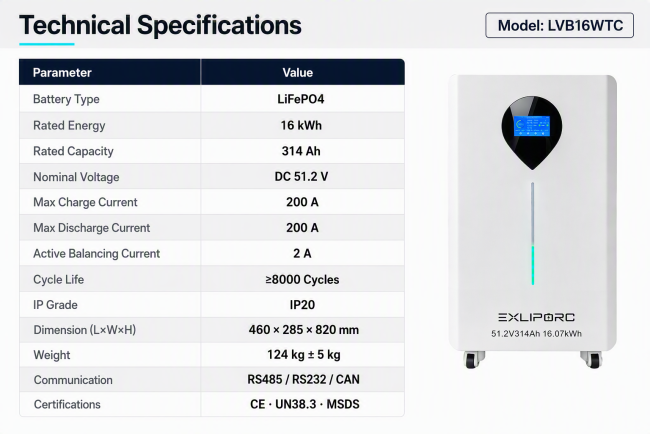
Task: Click the RS485 / RS232 / CAN value
Action: click(x=303, y=379)
